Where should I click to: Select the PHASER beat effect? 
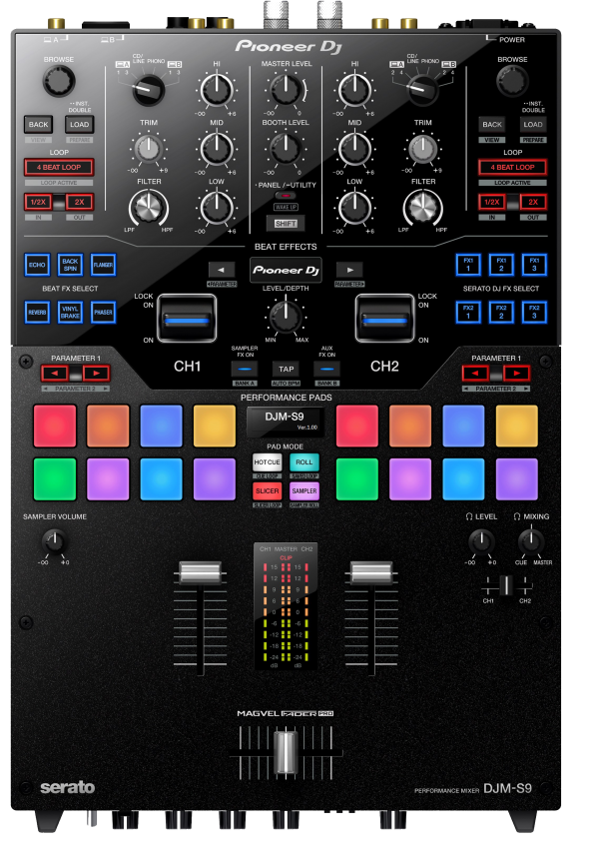(103, 313)
